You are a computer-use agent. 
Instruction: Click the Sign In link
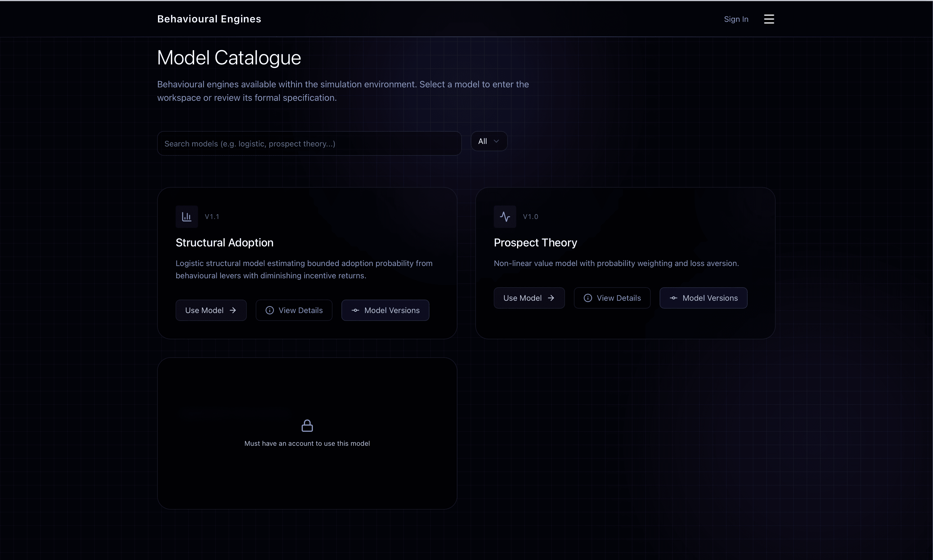pyautogui.click(x=736, y=19)
